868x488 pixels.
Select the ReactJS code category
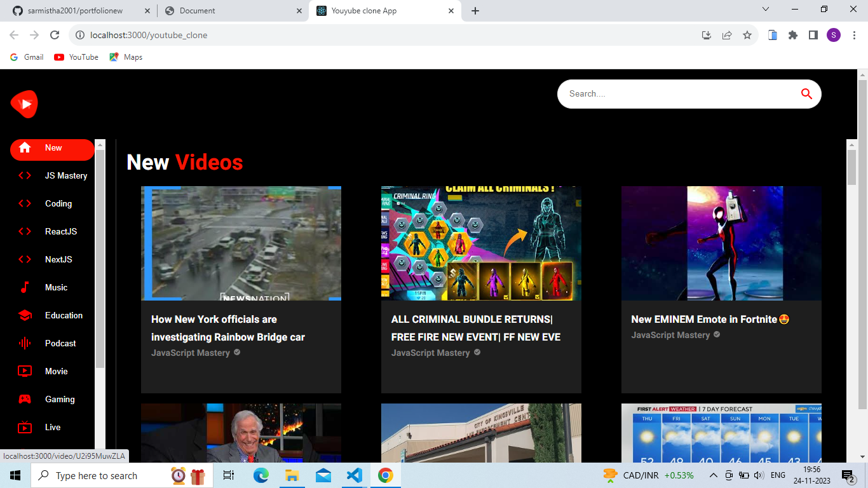(52, 231)
